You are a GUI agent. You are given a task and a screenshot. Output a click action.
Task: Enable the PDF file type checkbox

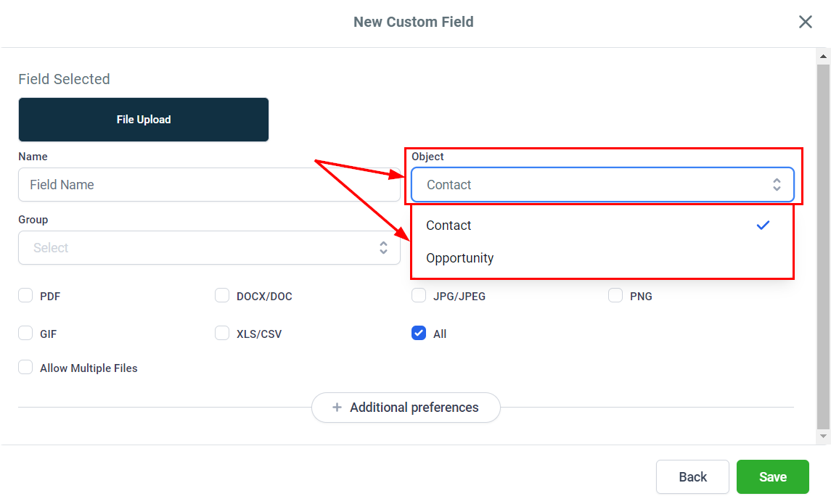[x=26, y=296]
